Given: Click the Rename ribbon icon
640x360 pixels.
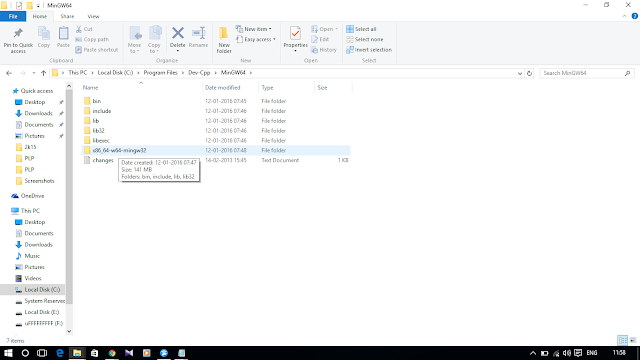Looking at the screenshot, I should pyautogui.click(x=198, y=33).
